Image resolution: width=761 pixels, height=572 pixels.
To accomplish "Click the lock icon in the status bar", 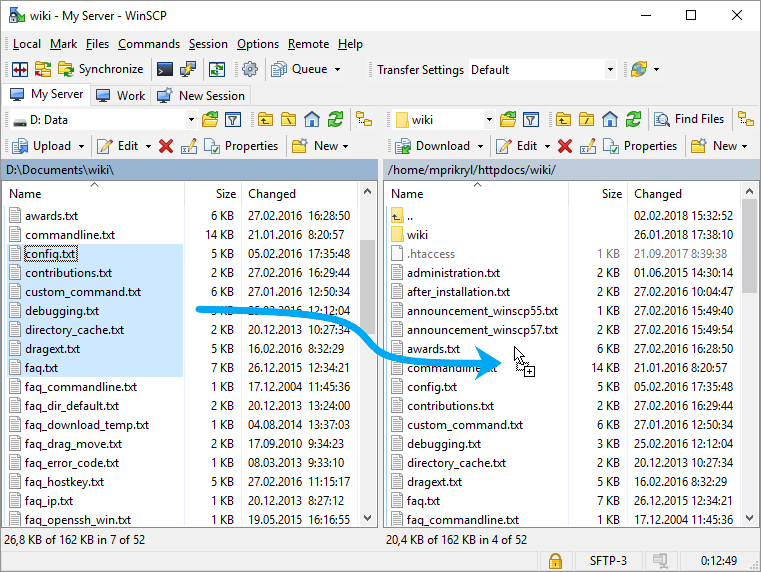I will 554,560.
